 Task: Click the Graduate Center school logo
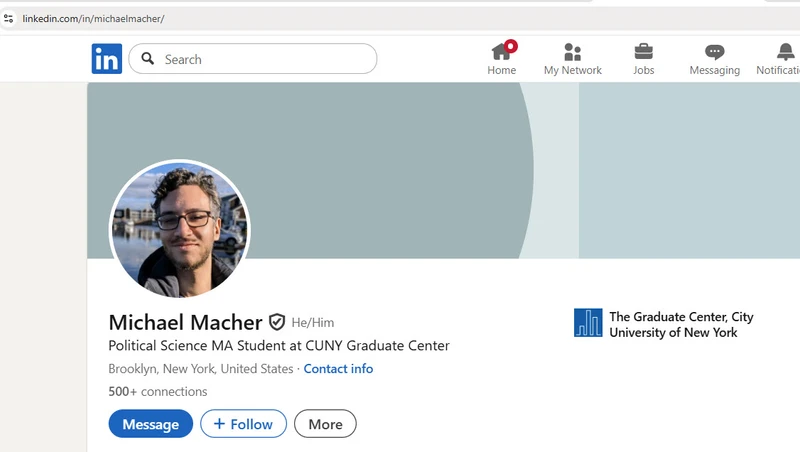click(588, 322)
